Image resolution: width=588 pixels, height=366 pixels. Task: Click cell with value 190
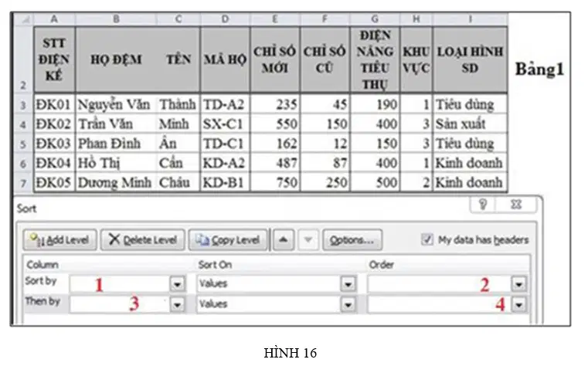pyautogui.click(x=375, y=104)
